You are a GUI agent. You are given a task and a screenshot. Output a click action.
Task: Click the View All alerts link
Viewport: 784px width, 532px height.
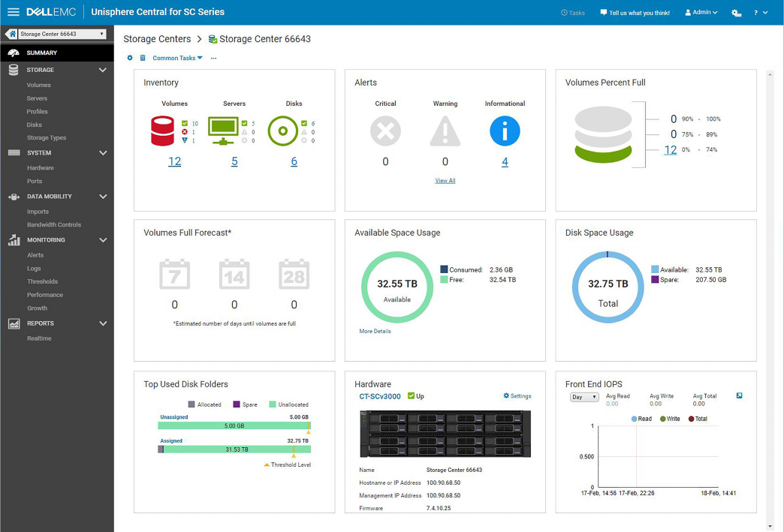(x=445, y=181)
